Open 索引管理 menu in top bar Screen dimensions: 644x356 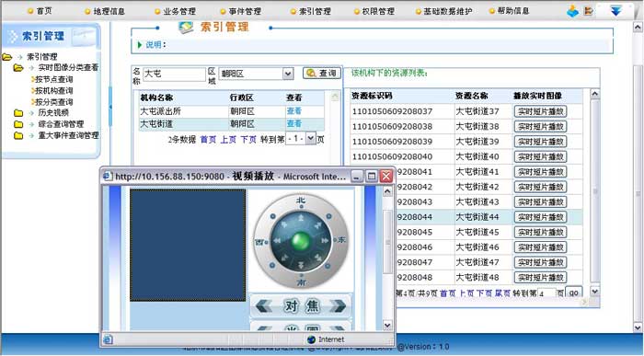(315, 11)
